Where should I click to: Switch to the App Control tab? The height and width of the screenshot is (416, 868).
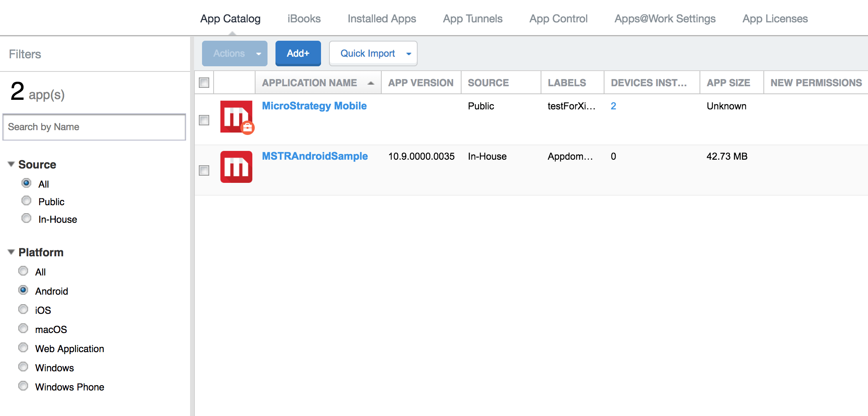pos(559,19)
